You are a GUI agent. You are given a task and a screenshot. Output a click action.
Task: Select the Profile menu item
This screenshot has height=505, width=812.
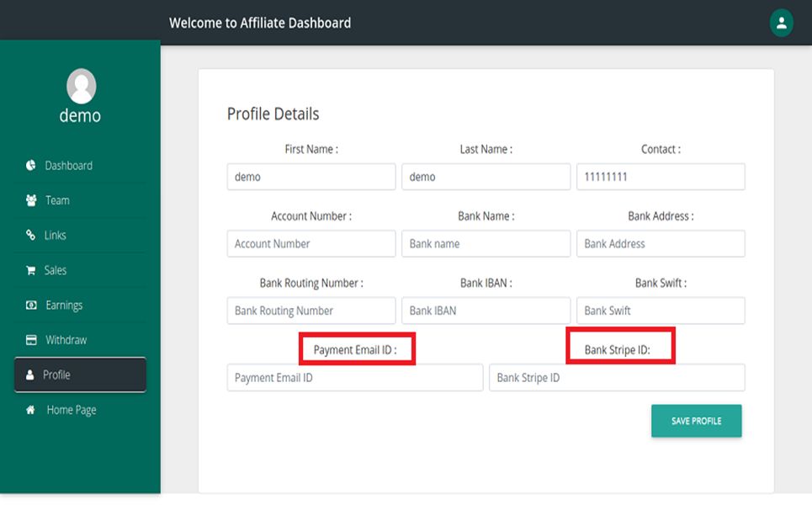tap(80, 375)
